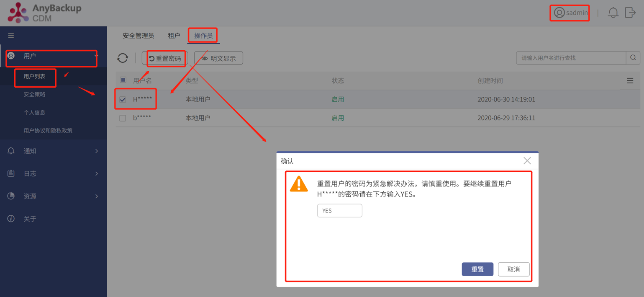Select all users via header checkbox

point(122,80)
